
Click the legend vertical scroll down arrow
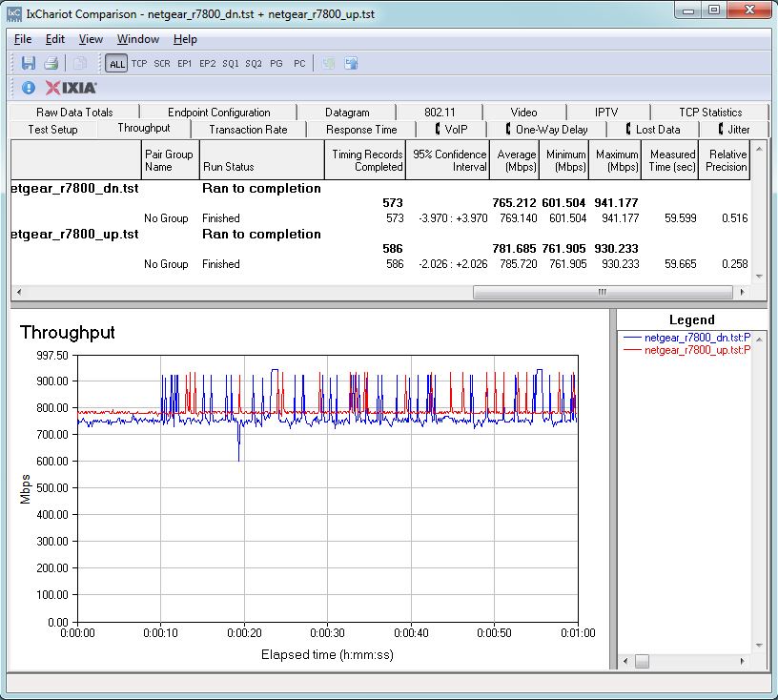[759, 646]
